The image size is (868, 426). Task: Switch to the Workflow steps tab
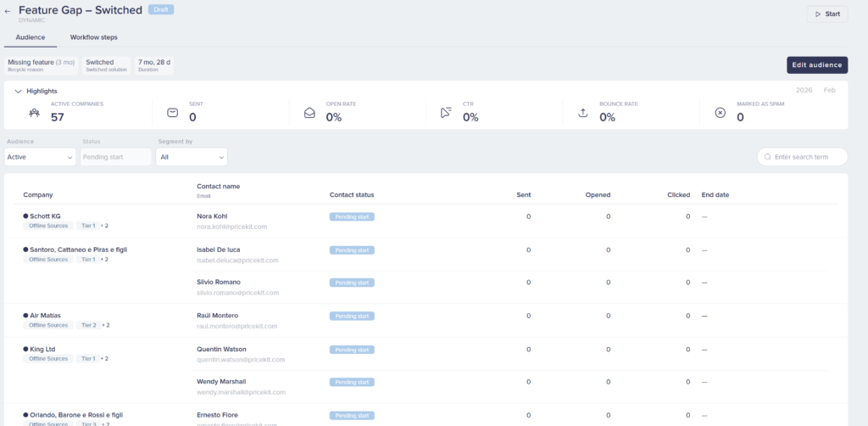(93, 37)
